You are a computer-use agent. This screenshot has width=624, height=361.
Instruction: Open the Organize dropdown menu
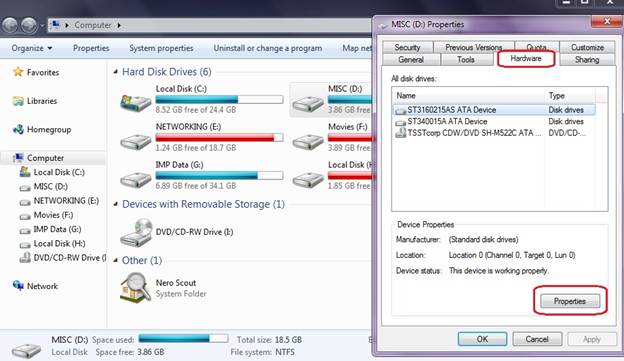coord(32,48)
